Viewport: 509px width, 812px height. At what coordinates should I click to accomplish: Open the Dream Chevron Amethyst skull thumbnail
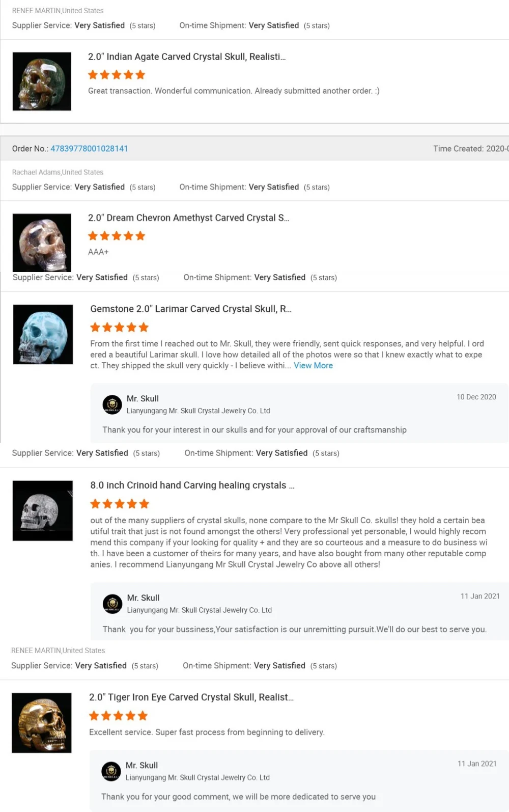pyautogui.click(x=42, y=242)
